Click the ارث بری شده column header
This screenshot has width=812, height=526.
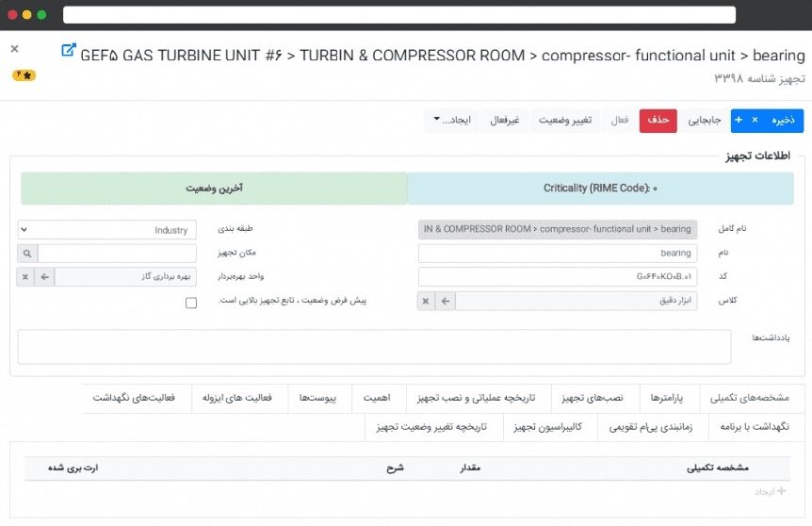coord(73,468)
